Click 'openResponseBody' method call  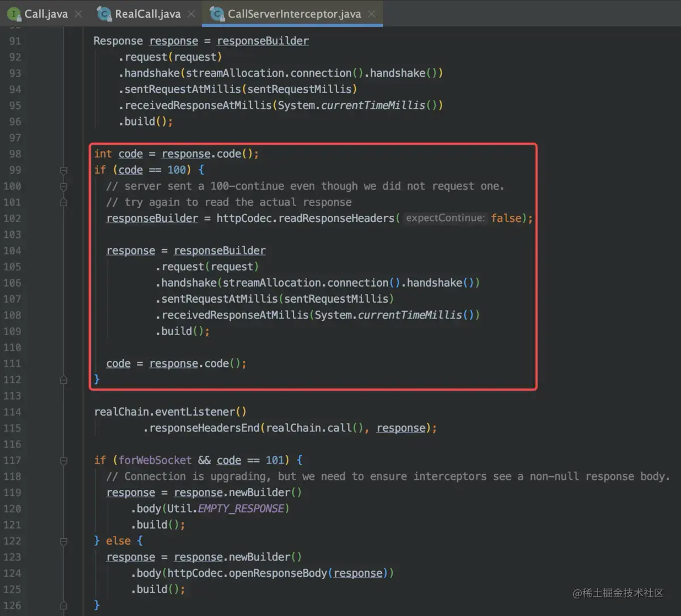278,573
